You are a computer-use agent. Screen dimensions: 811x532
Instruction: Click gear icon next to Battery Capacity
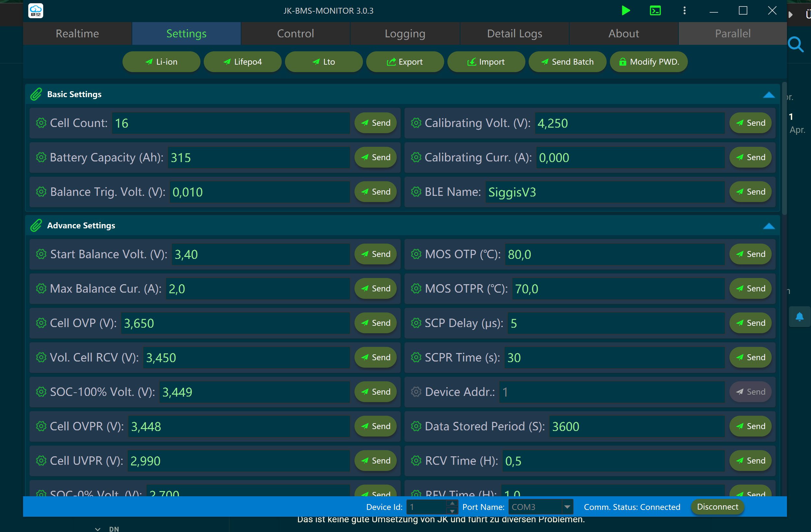[x=41, y=157]
